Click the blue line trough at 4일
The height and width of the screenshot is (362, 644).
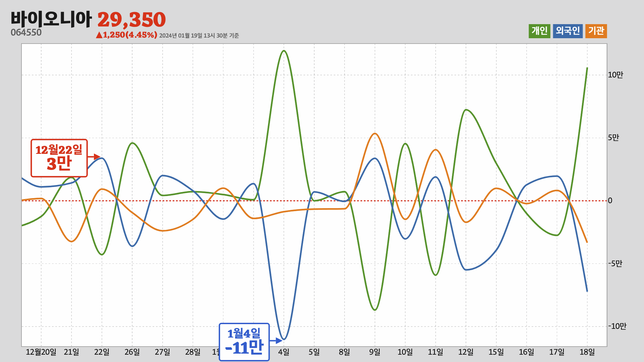click(284, 339)
